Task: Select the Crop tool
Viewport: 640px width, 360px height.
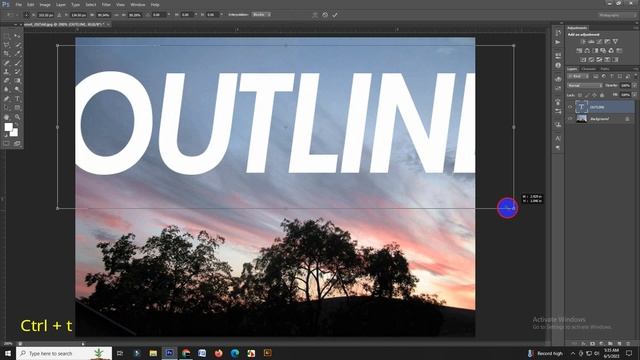Action: pos(7,54)
